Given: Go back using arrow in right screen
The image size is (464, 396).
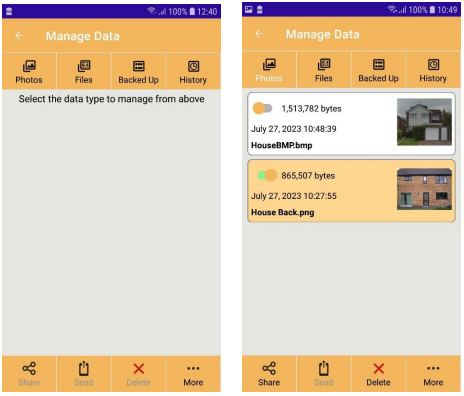Looking at the screenshot, I should click(259, 34).
